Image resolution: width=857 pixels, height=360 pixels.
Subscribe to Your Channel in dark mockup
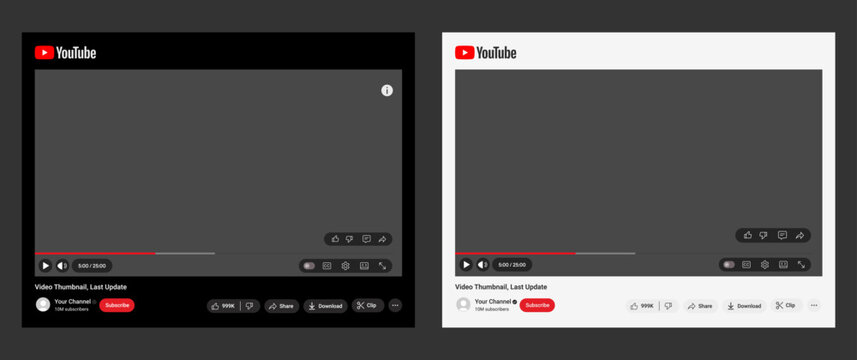click(x=117, y=305)
